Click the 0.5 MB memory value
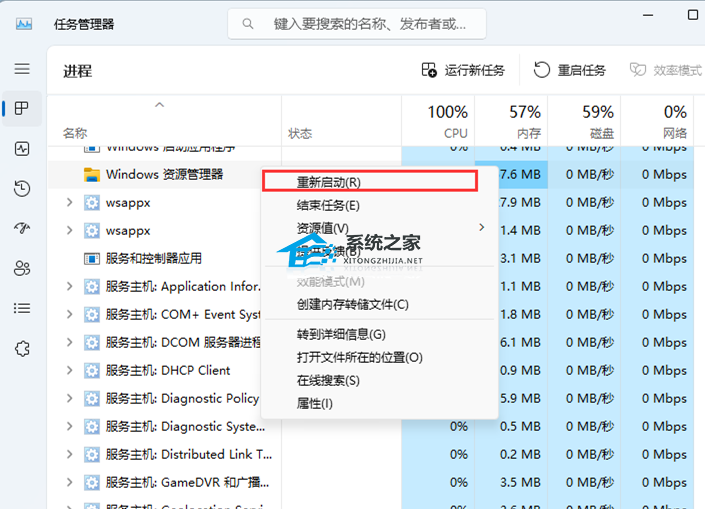The image size is (705, 509). coord(520,426)
